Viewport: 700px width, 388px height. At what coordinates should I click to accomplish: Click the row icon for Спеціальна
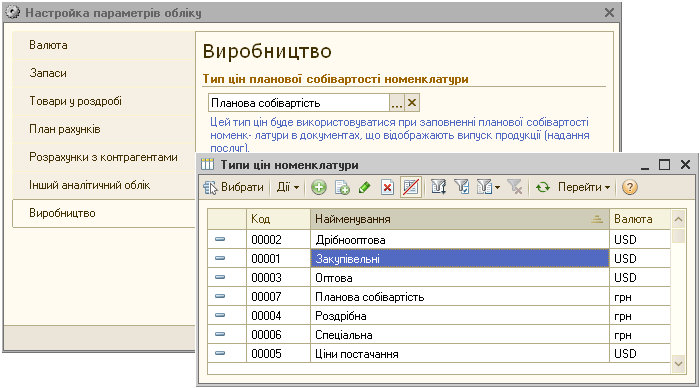[x=220, y=334]
